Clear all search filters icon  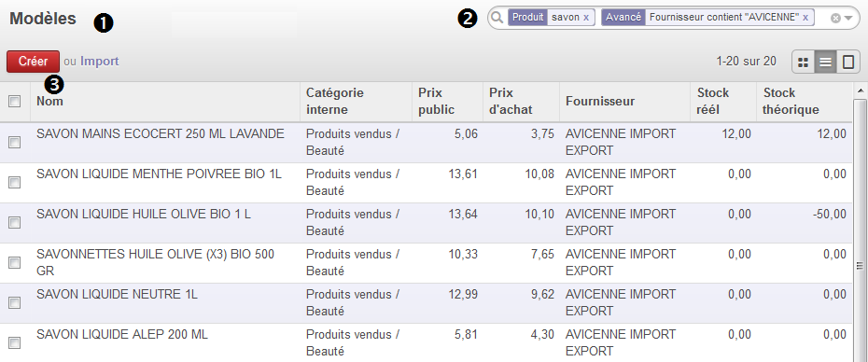835,19
